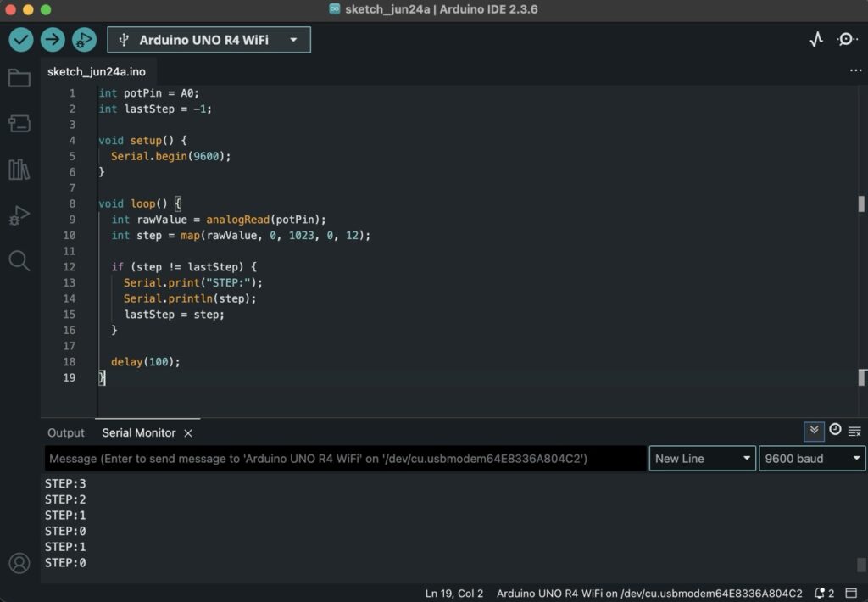Close the Serial Monitor tab
The width and height of the screenshot is (868, 602).
188,433
